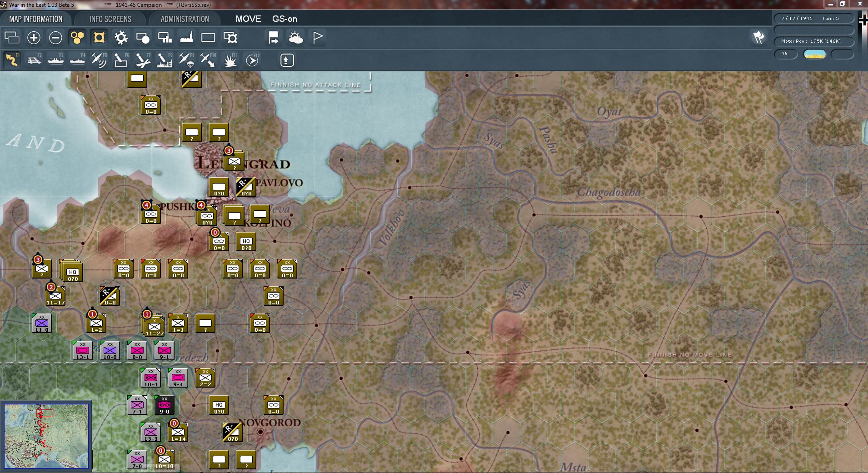Zoom out with the minus icon
Viewport: 868px width, 473px height.
click(55, 37)
